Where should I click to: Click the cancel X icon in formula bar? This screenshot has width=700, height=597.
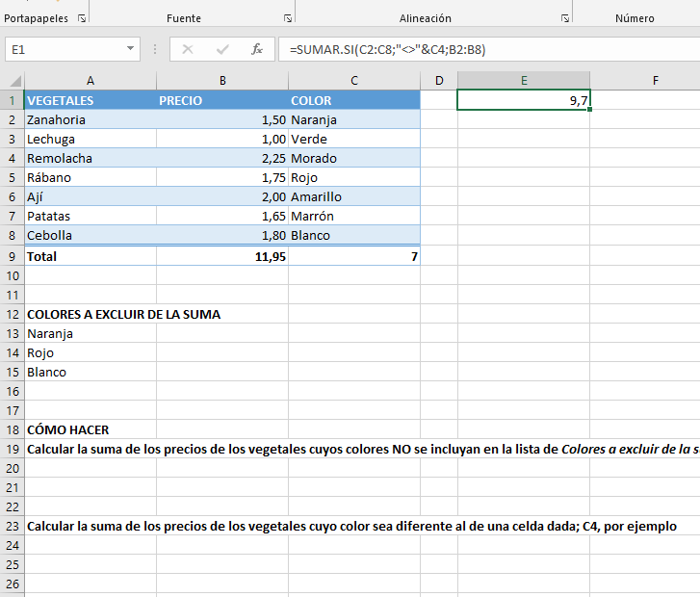[x=188, y=49]
